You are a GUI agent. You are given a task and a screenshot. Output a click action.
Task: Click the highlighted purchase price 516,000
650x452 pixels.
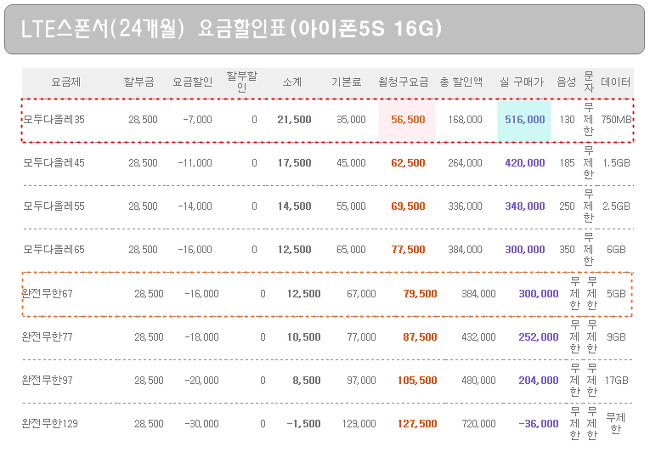524,119
